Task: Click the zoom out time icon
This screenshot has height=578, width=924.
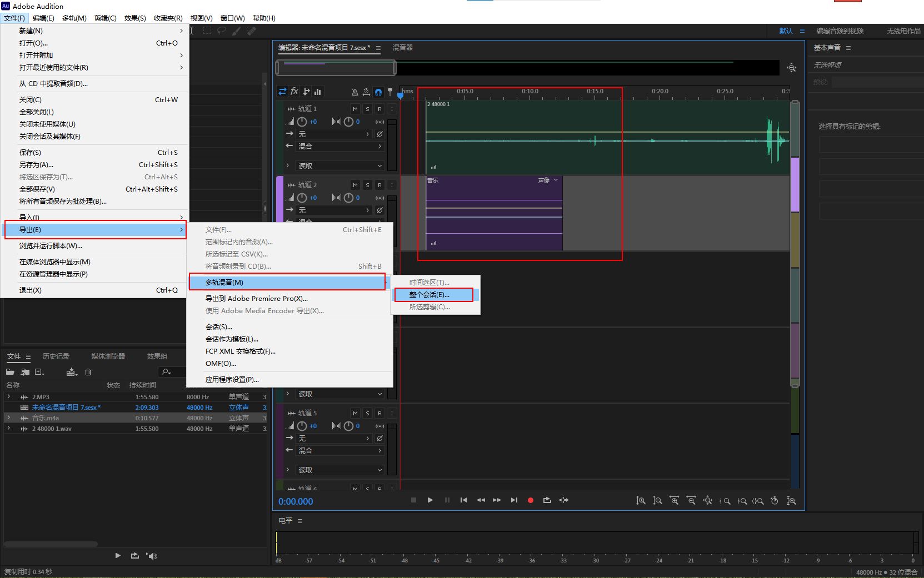Action: tap(691, 501)
